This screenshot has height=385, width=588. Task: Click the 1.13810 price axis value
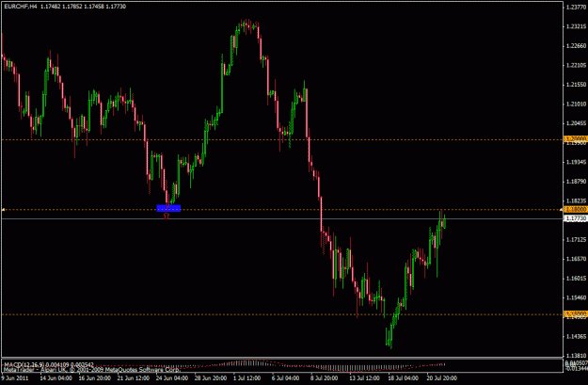577,356
